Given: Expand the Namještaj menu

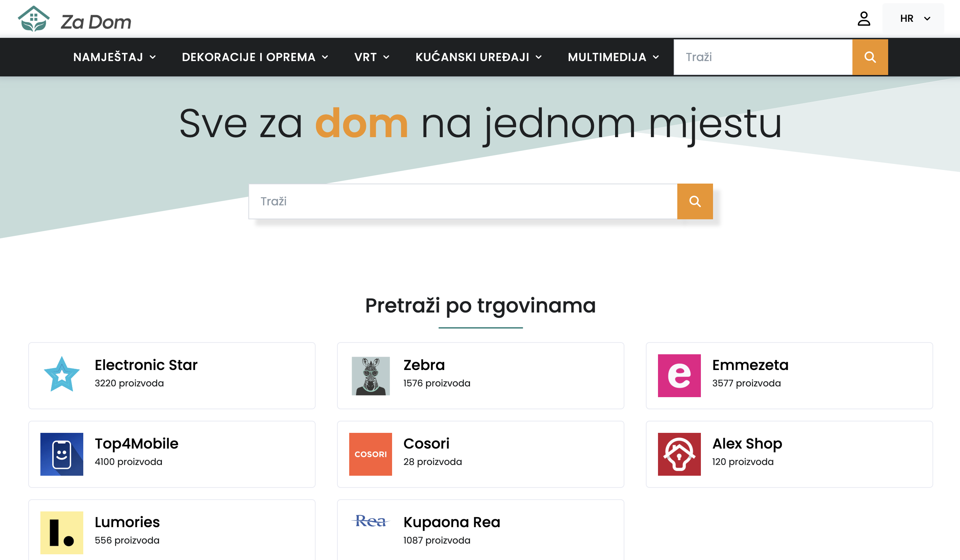Looking at the screenshot, I should point(115,57).
